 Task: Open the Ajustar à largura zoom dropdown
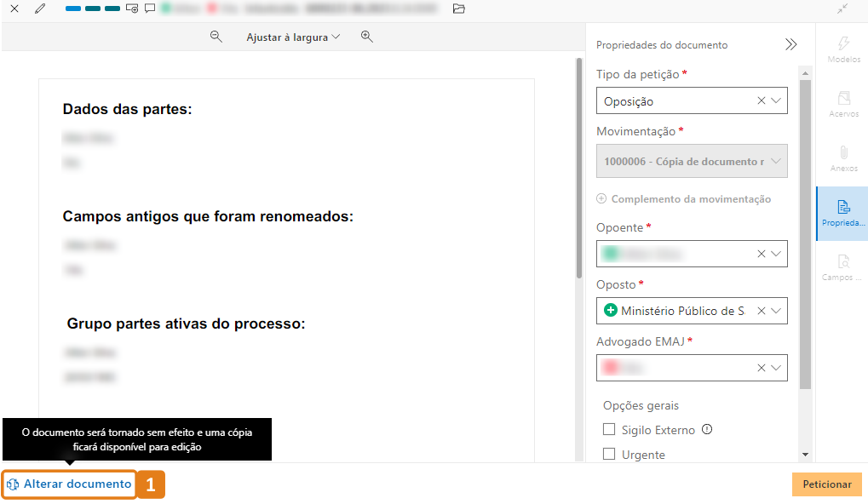point(292,37)
